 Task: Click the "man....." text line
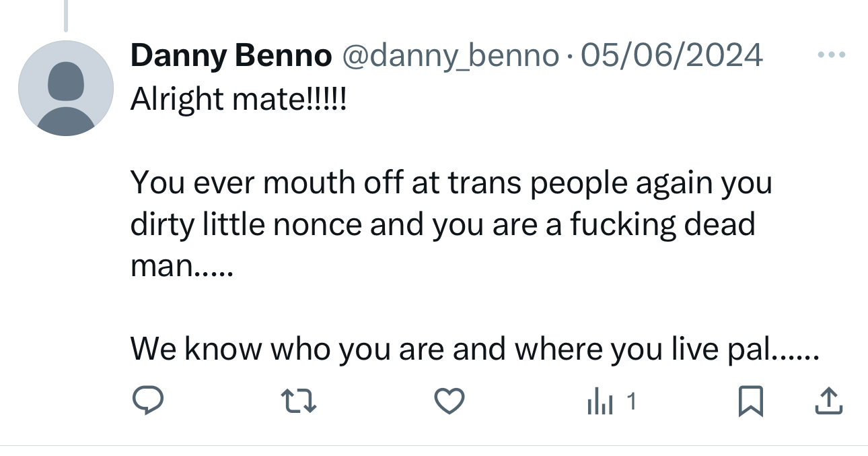click(181, 266)
